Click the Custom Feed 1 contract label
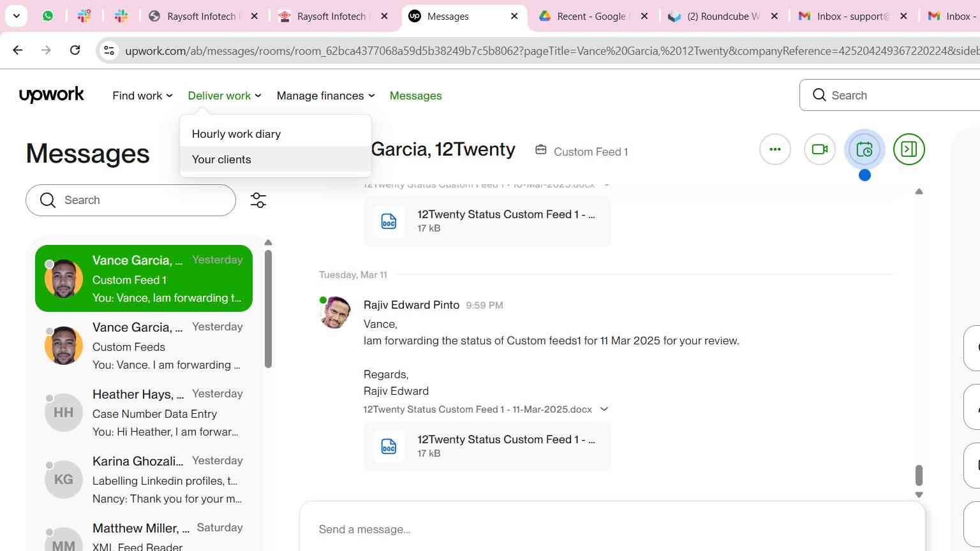This screenshot has width=980, height=551. pyautogui.click(x=591, y=152)
